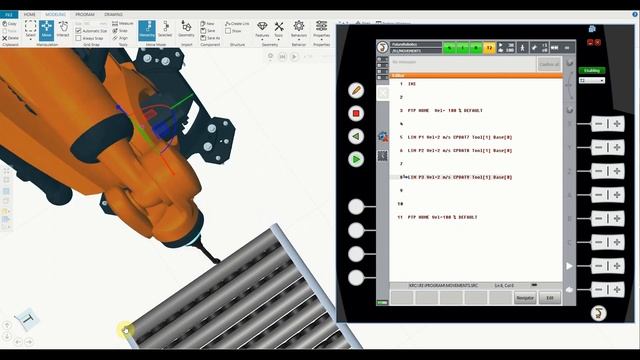Click the simulation play button in the 3D view

294,57
